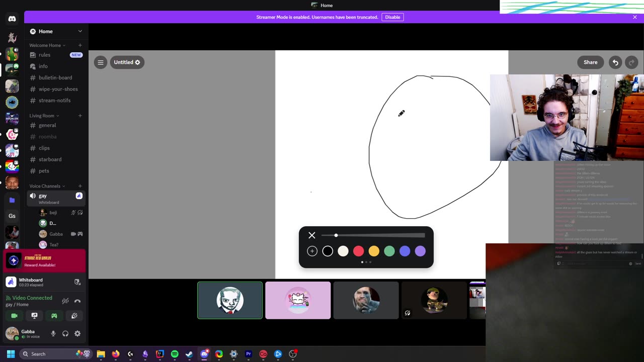Image resolution: width=644 pixels, height=362 pixels.
Task: Pick the white pen color
Action: coord(343,251)
